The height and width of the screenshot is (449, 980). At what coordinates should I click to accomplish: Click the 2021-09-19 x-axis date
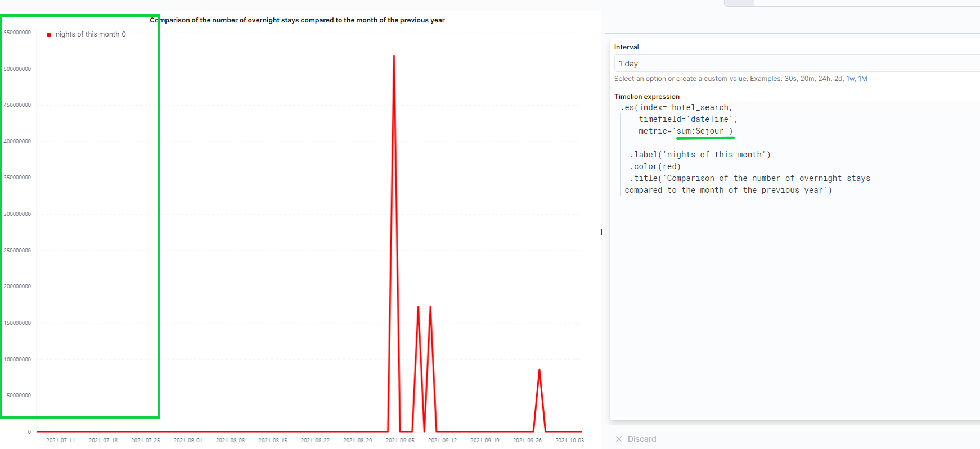point(485,441)
